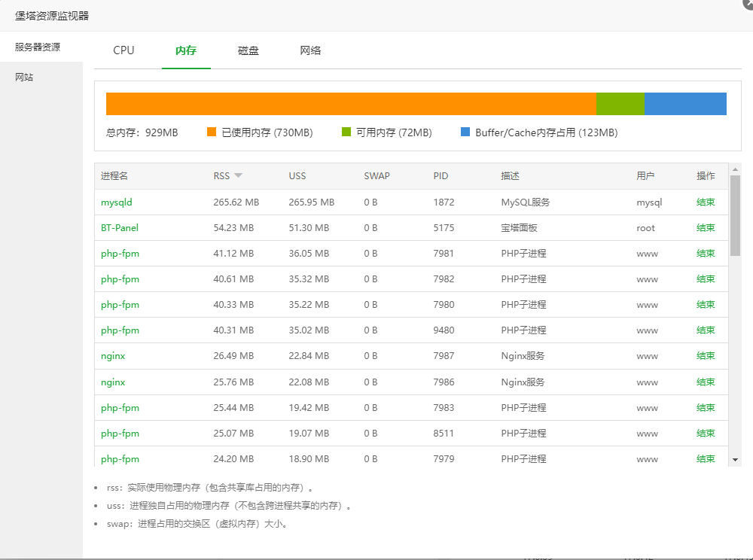Click php-fpm name with RSS 41.12 MB
This screenshot has width=753, height=560.
coord(120,254)
